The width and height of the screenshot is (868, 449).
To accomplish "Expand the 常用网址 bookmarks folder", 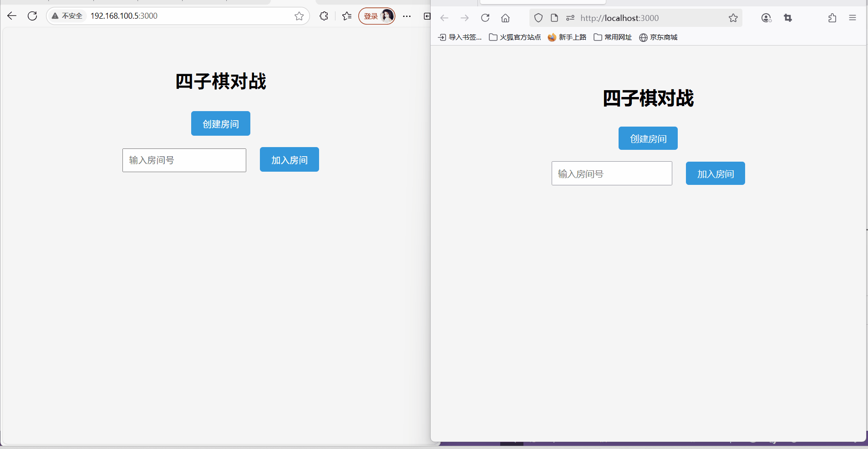I will tap(612, 37).
